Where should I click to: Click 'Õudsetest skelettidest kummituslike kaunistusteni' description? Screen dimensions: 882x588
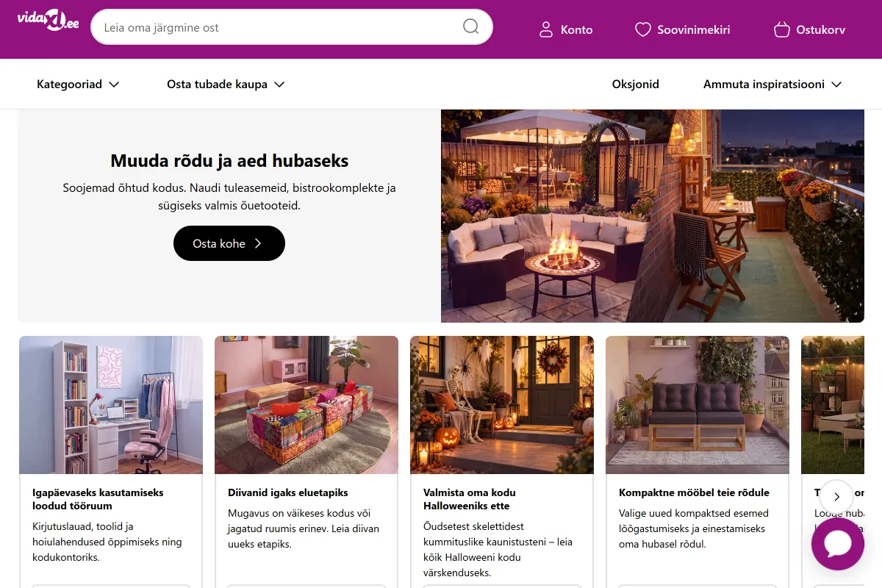498,549
